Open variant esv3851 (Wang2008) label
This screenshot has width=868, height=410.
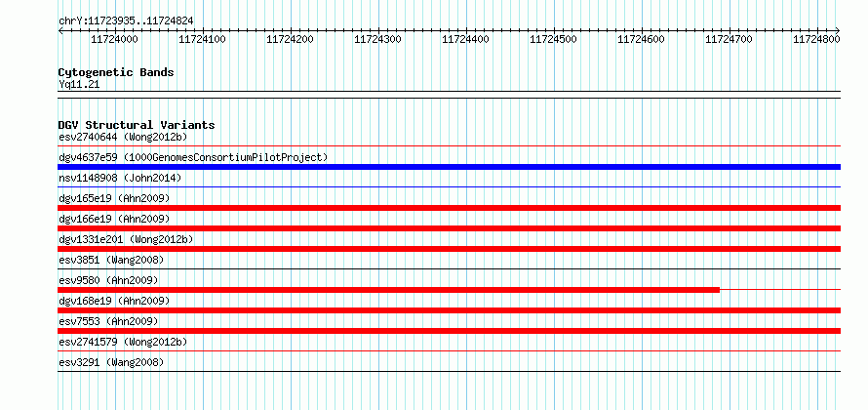(111, 260)
